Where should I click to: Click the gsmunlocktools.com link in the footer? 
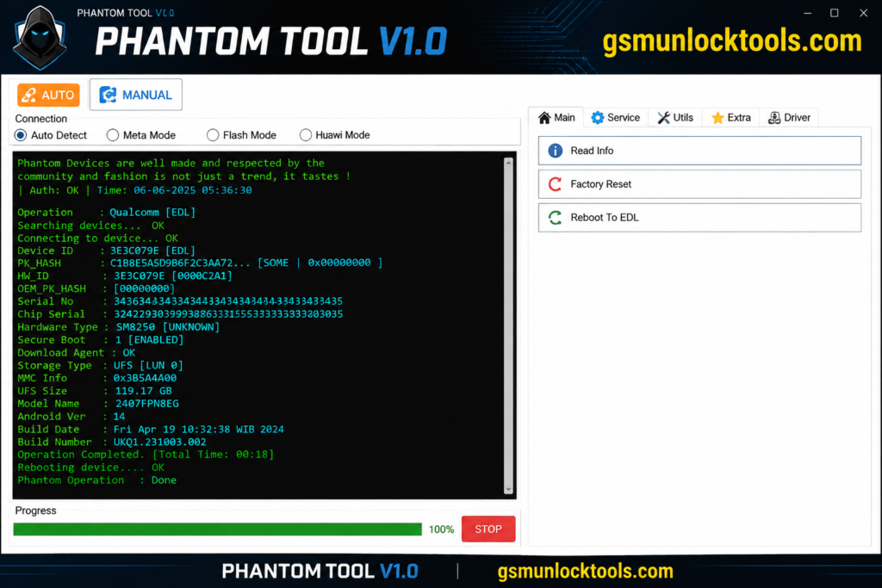[x=585, y=571]
